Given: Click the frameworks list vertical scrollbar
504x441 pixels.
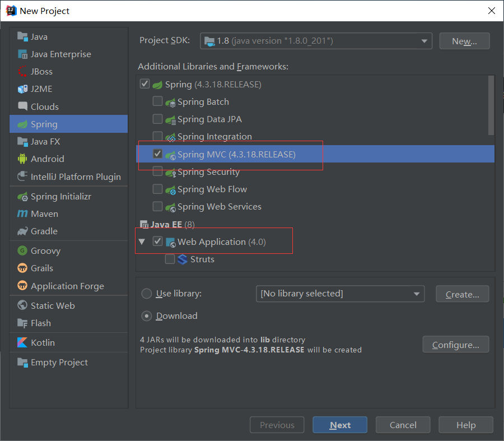Looking at the screenshot, I should click(491, 105).
